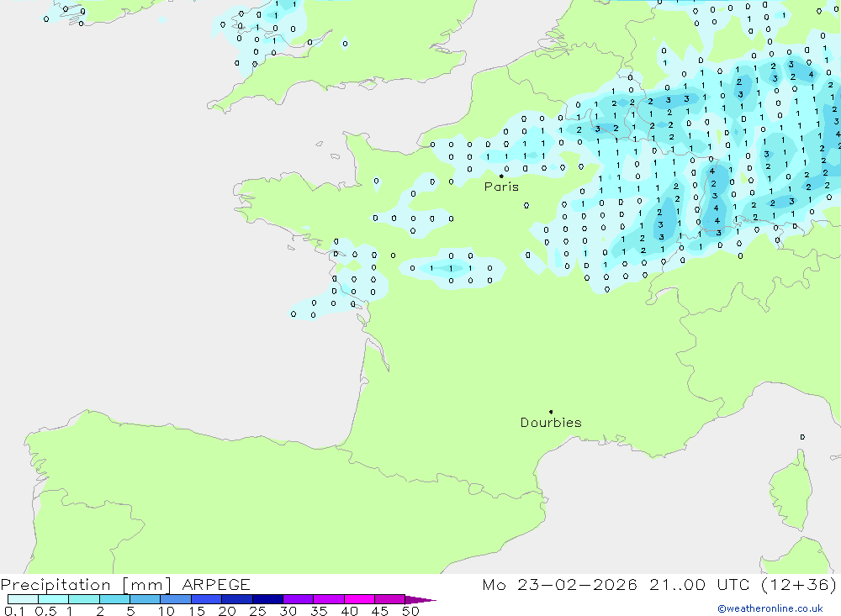Click the legend arrow tip beyond 50
This screenshot has width=841, height=616.
click(420, 599)
